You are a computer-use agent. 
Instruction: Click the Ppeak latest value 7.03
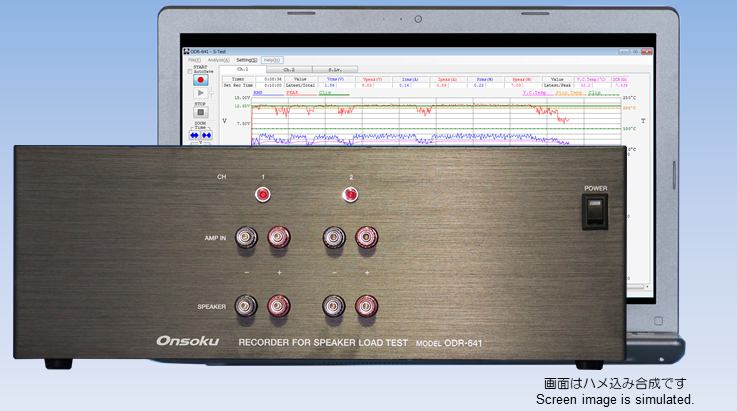(516, 86)
